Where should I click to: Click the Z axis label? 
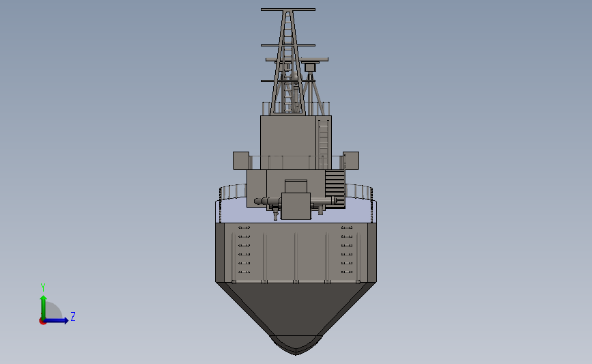[73, 316]
